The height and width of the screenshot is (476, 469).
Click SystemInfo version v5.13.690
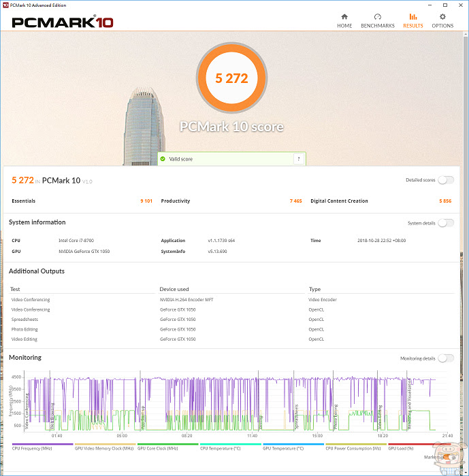point(217,252)
